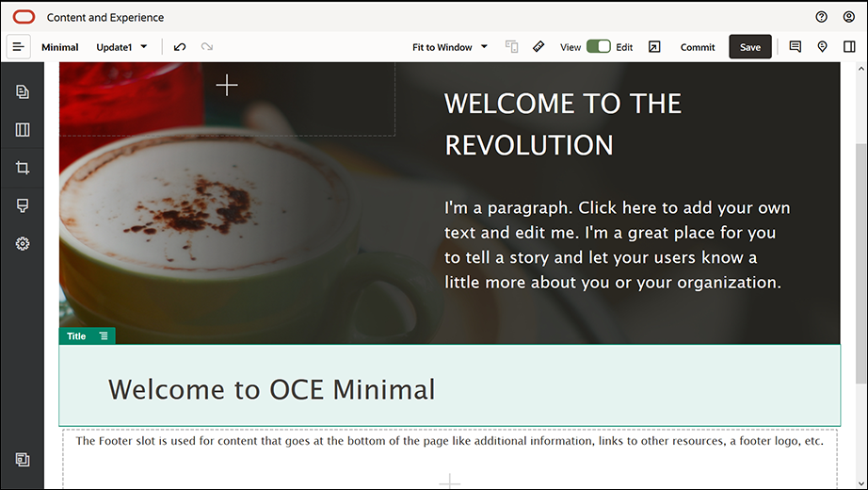The image size is (868, 490).
Task: Open the Layouts icon in sidebar
Action: point(23,130)
